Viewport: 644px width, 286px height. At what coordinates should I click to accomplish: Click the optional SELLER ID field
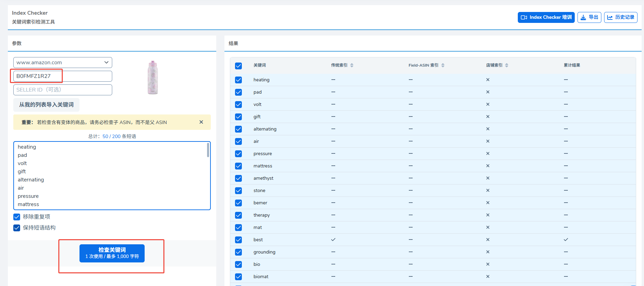point(63,90)
